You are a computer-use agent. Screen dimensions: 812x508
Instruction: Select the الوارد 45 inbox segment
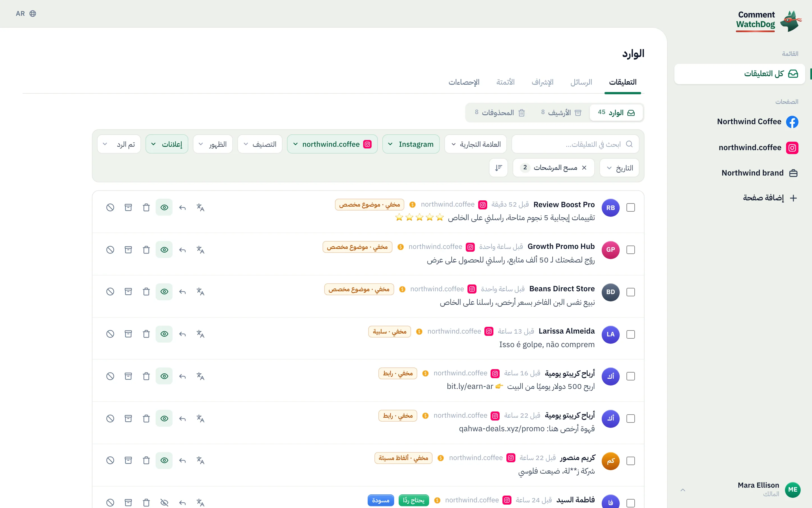pyautogui.click(x=616, y=113)
